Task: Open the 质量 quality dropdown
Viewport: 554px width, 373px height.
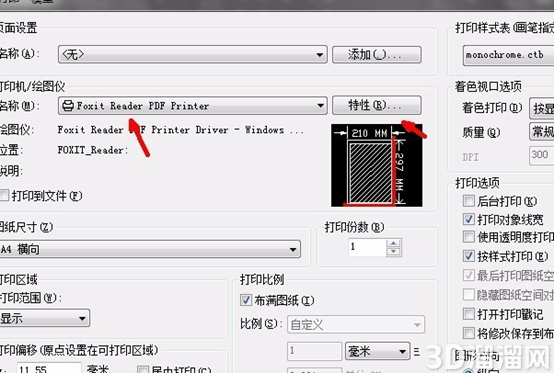Action: [542, 132]
